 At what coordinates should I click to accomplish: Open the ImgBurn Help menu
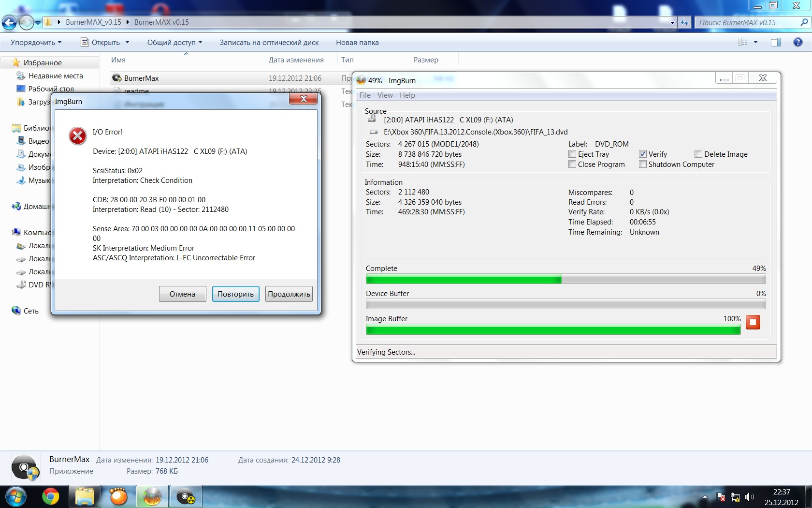point(407,95)
